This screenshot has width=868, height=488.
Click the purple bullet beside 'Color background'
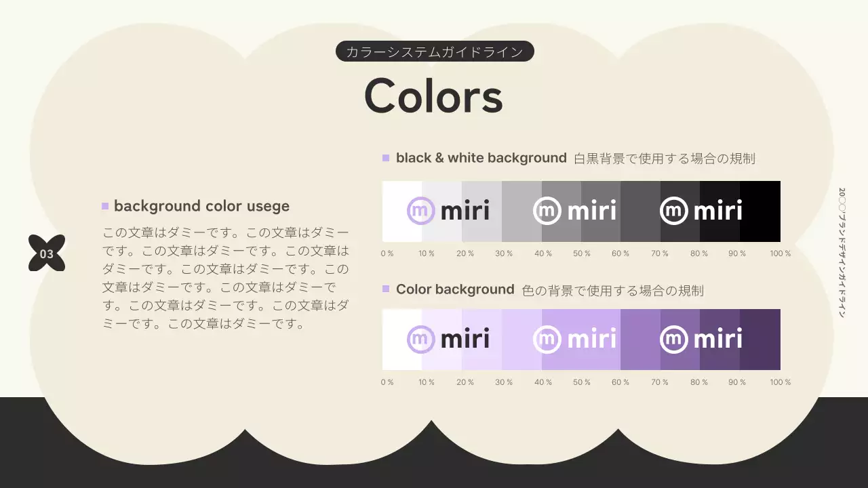click(x=386, y=289)
